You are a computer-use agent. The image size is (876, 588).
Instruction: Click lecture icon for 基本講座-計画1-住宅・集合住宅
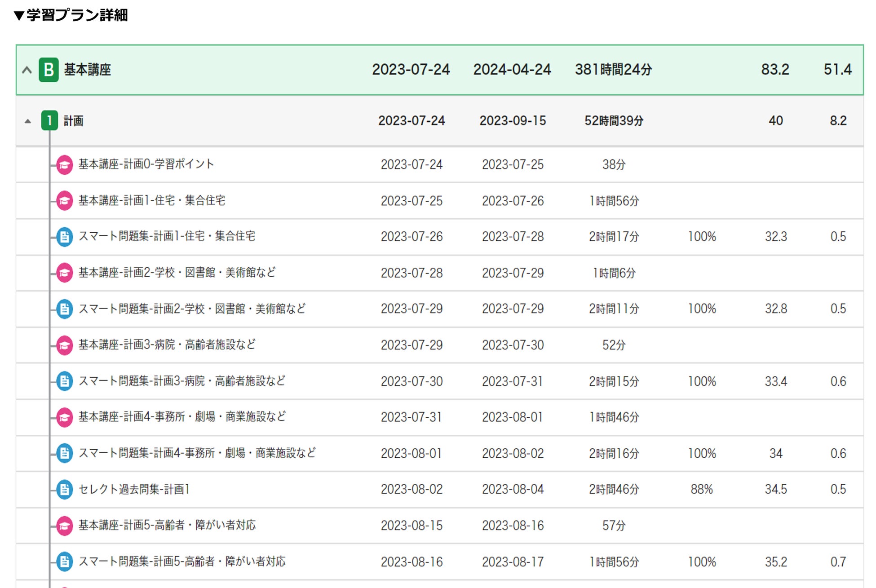pos(64,201)
